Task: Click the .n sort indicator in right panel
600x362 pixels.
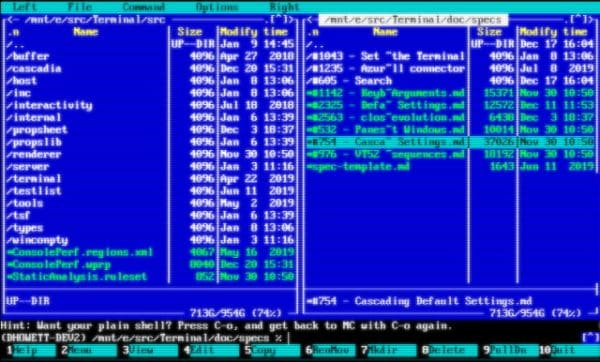Action: click(x=313, y=32)
